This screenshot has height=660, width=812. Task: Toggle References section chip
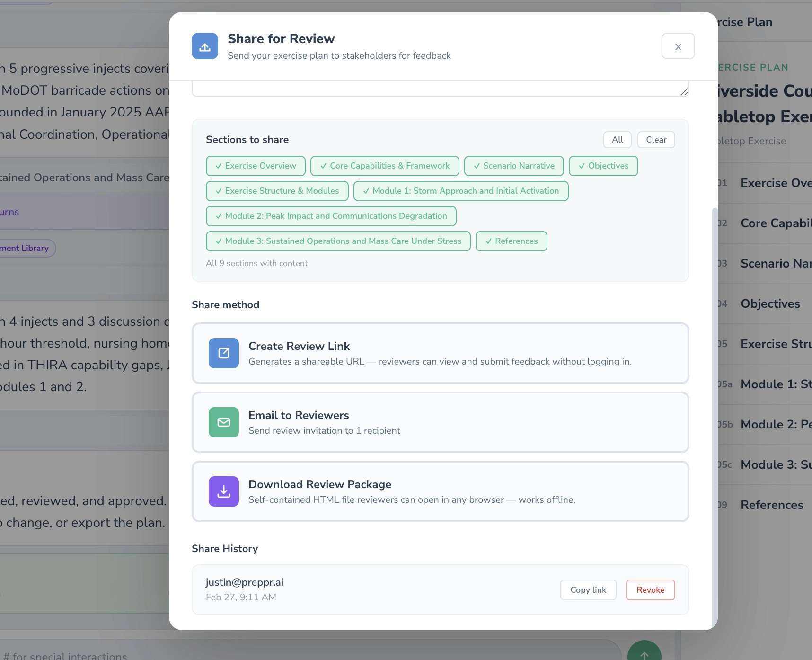[512, 241]
